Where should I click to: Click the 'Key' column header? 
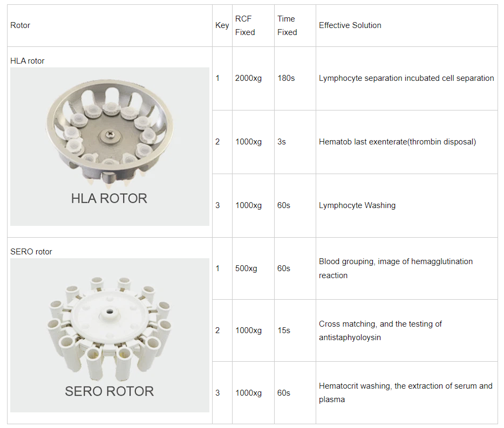(x=222, y=25)
